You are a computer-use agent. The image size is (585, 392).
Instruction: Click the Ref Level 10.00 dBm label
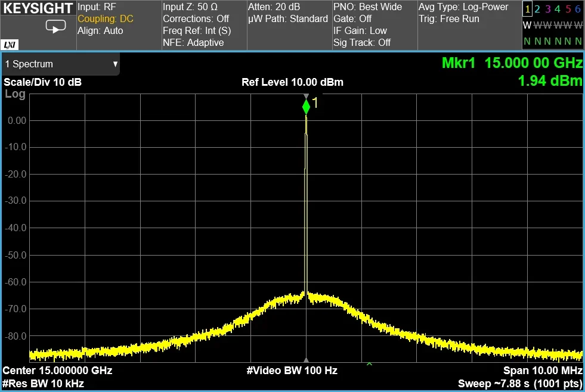point(292,82)
